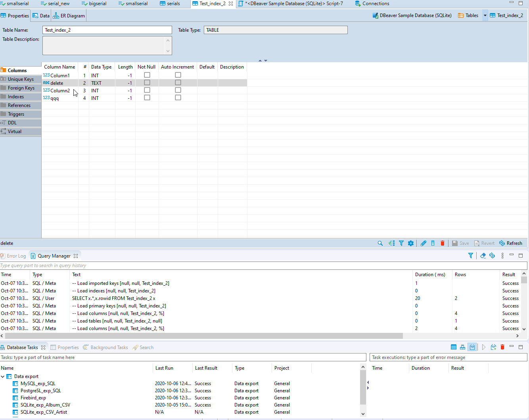Open the Tables breadcrumb dropdown arrow
Image resolution: width=529 pixels, height=420 pixels.
(484, 15)
